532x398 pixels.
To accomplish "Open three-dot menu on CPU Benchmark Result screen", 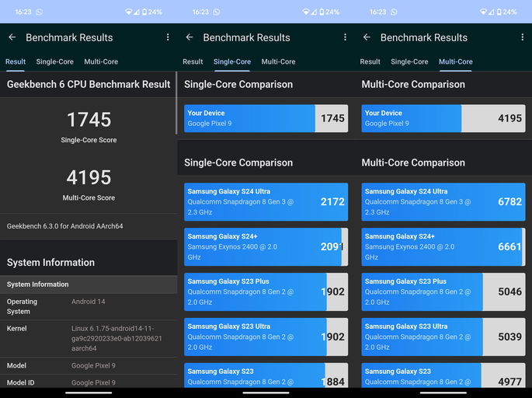I will [x=168, y=37].
